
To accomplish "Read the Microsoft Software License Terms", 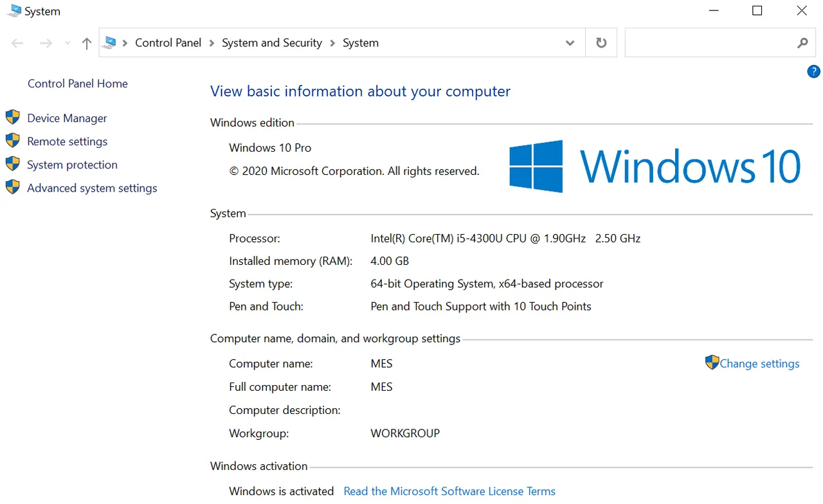I will point(449,491).
